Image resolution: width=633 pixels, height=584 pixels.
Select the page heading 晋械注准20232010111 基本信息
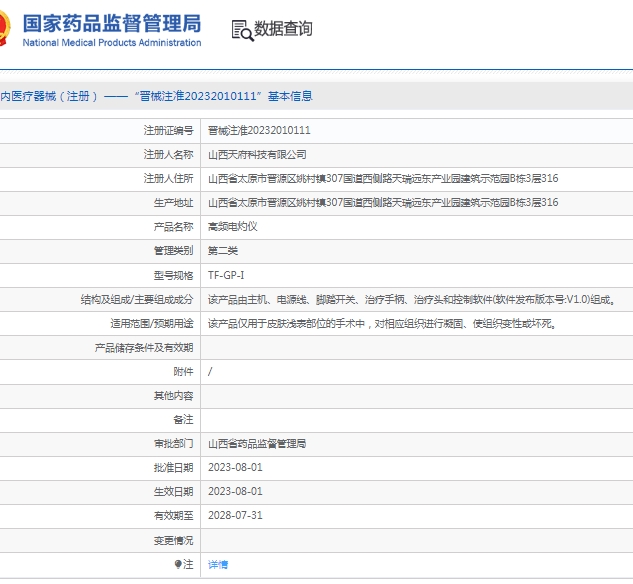coord(224,96)
